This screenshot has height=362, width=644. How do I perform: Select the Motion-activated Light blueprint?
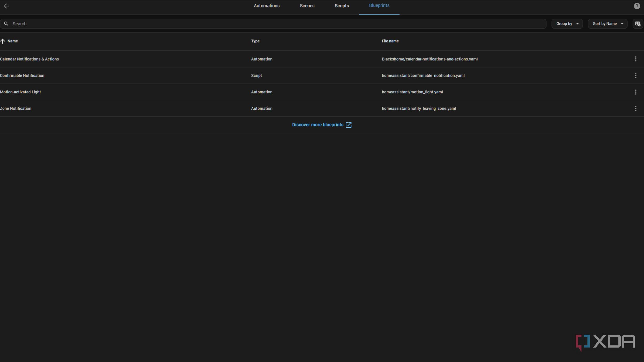tap(20, 92)
